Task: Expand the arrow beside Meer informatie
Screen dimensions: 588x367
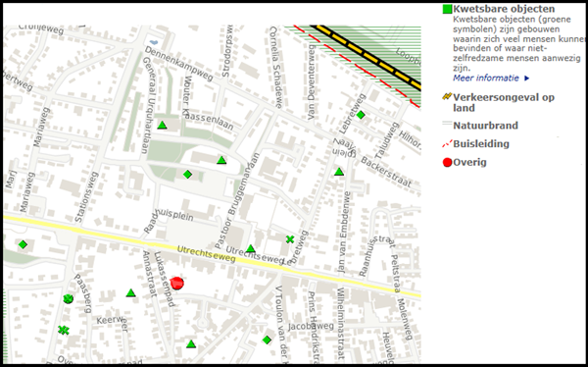Action: [x=526, y=79]
